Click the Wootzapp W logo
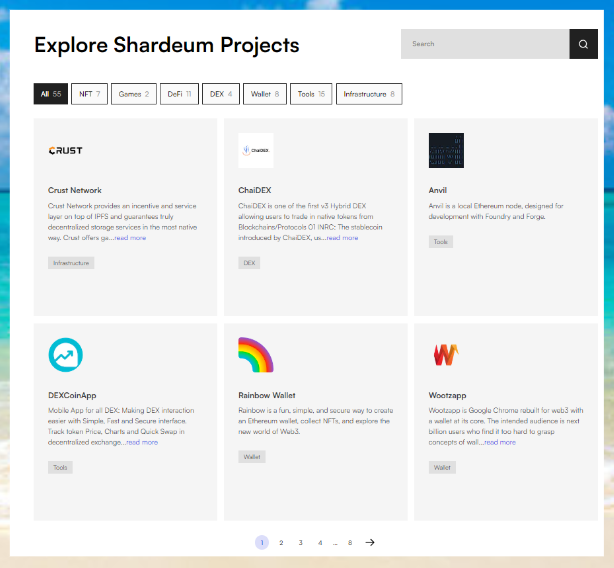 point(446,355)
